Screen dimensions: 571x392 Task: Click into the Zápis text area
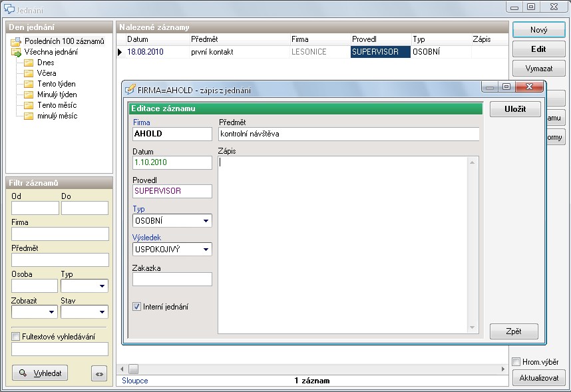tap(343, 245)
